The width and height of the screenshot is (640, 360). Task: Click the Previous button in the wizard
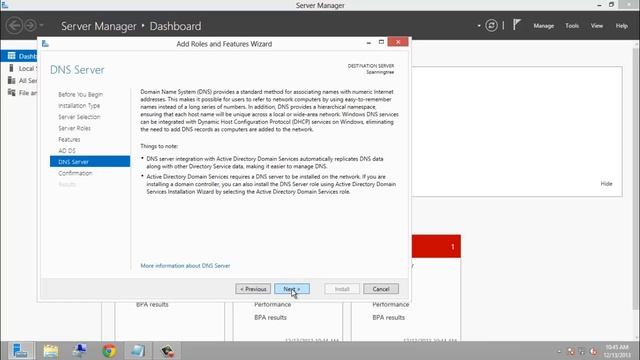(x=253, y=289)
